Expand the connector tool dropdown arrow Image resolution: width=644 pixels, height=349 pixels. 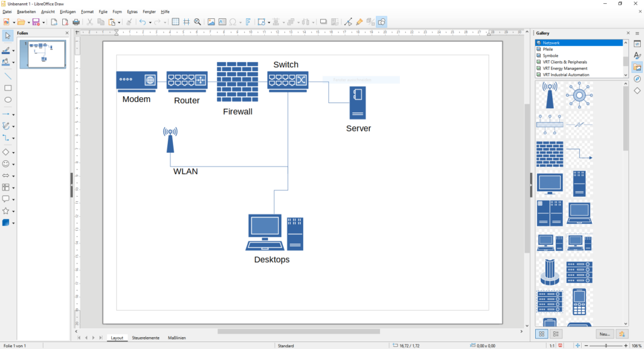(14, 138)
